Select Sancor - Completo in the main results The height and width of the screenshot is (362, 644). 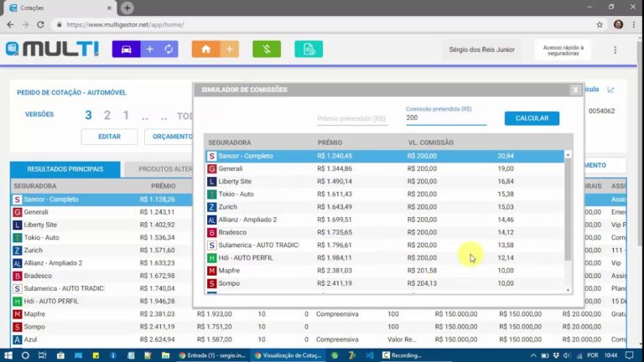pos(101,199)
